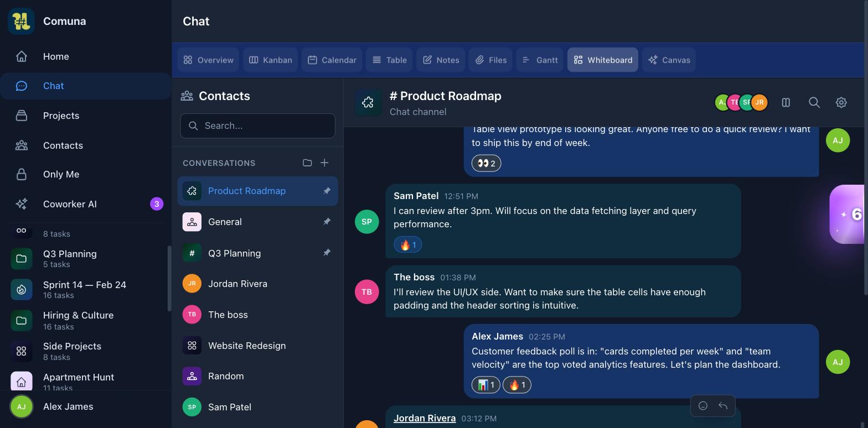Image resolution: width=868 pixels, height=428 pixels.
Task: Click the fire reaction on customer feedback message
Action: pyautogui.click(x=517, y=385)
